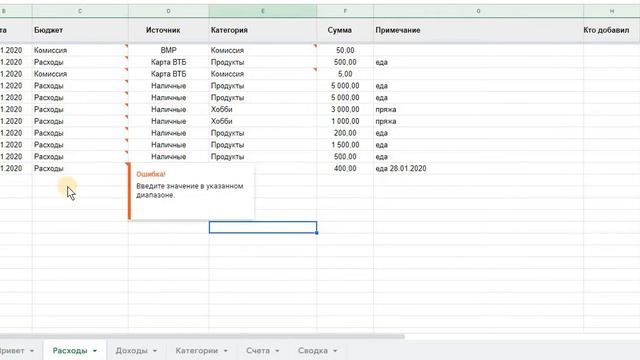Select column G header
This screenshot has height=360, width=640.
coord(478,11)
